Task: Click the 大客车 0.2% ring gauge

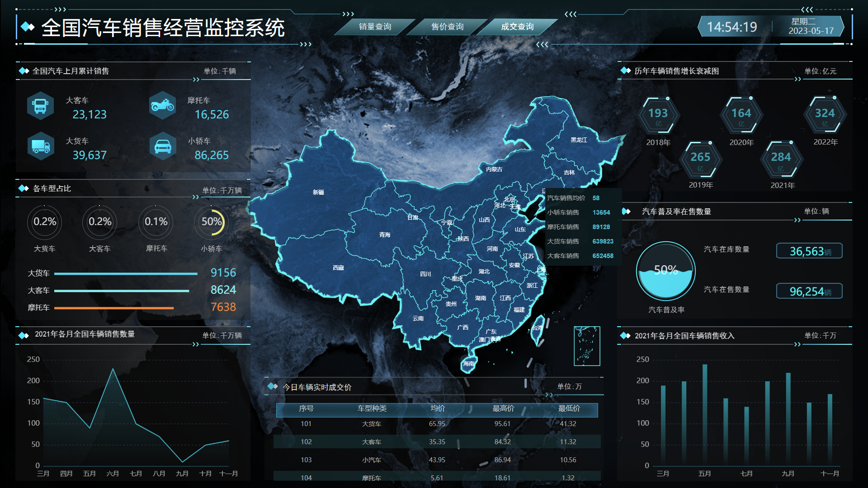Action: click(100, 222)
